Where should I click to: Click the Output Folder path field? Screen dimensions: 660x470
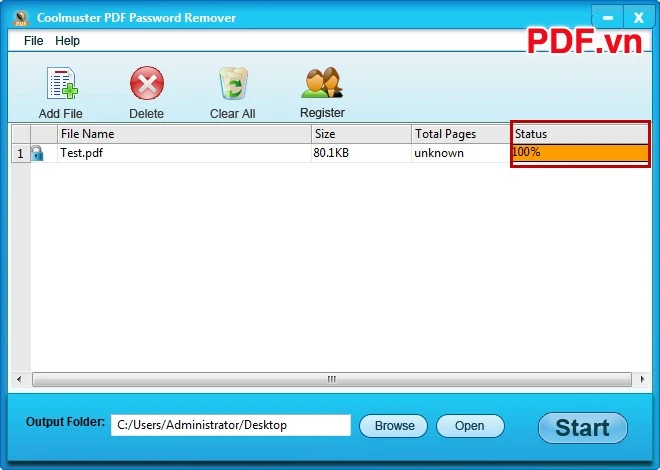pyautogui.click(x=231, y=425)
